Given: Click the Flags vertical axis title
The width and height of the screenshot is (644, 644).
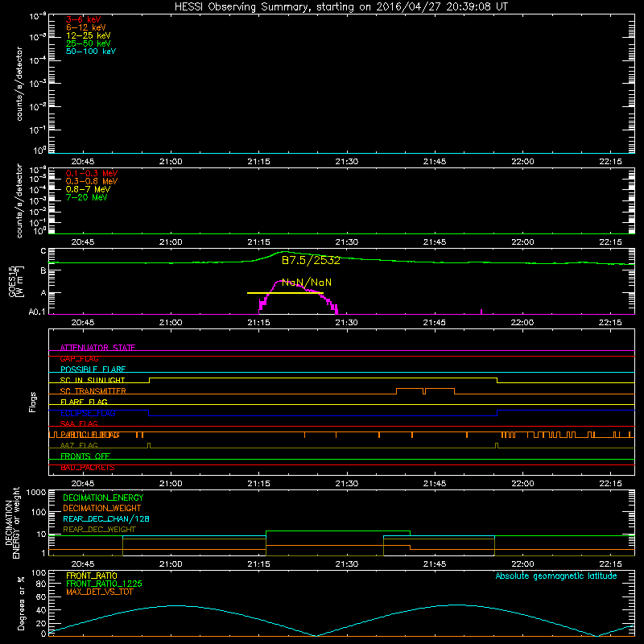Looking at the screenshot, I should coord(32,402).
